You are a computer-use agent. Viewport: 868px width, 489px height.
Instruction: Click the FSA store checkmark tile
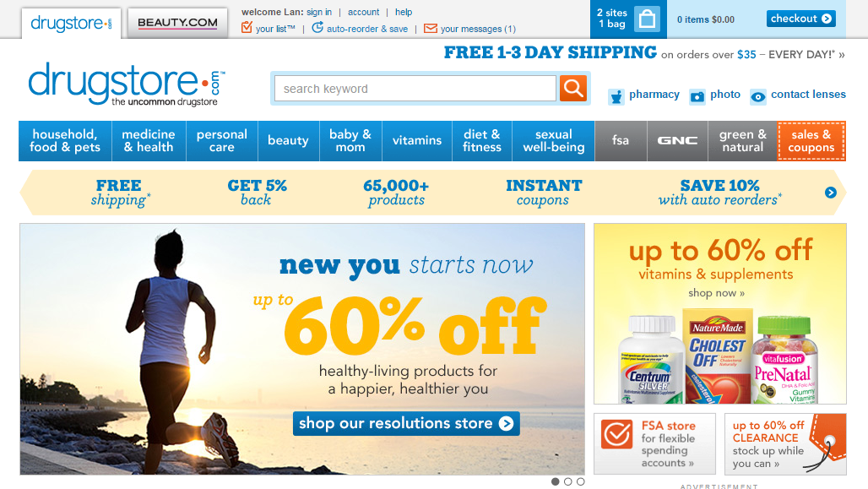[x=654, y=443]
